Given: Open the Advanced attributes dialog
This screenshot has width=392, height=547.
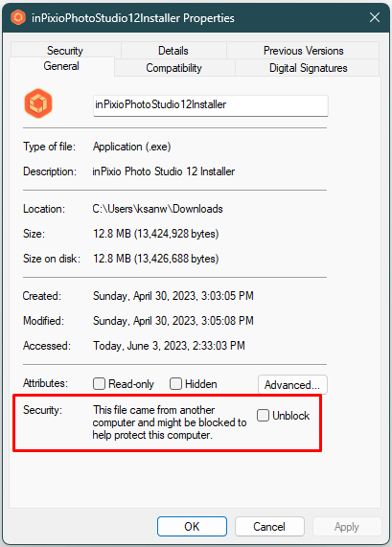Looking at the screenshot, I should pos(292,385).
